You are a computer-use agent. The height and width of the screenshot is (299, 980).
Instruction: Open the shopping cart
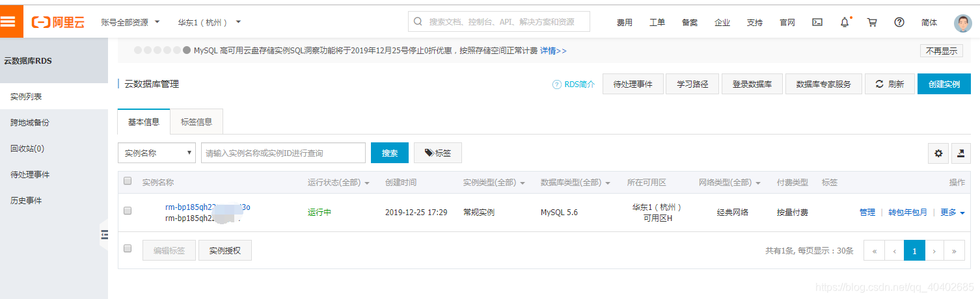pyautogui.click(x=872, y=21)
